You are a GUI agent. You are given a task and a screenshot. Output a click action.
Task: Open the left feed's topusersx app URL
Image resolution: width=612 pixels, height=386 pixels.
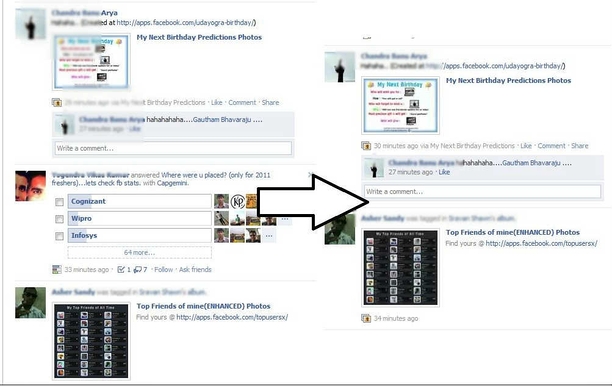232,317
